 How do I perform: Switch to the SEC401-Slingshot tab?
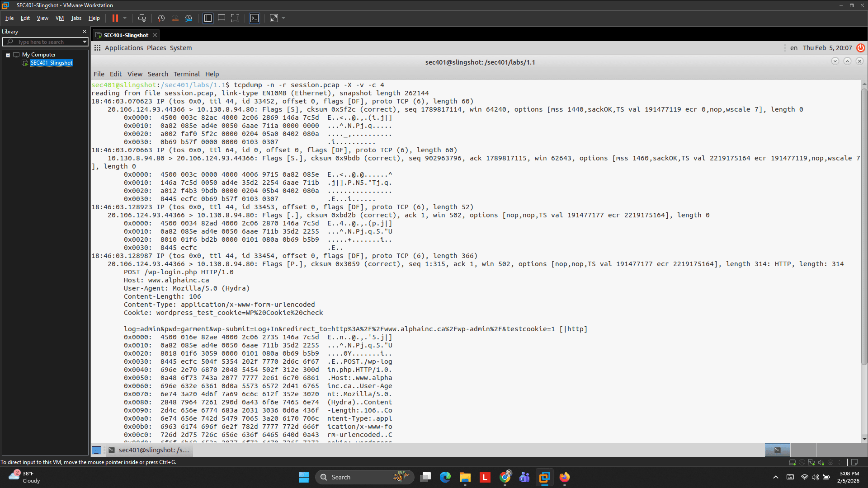[x=125, y=35]
